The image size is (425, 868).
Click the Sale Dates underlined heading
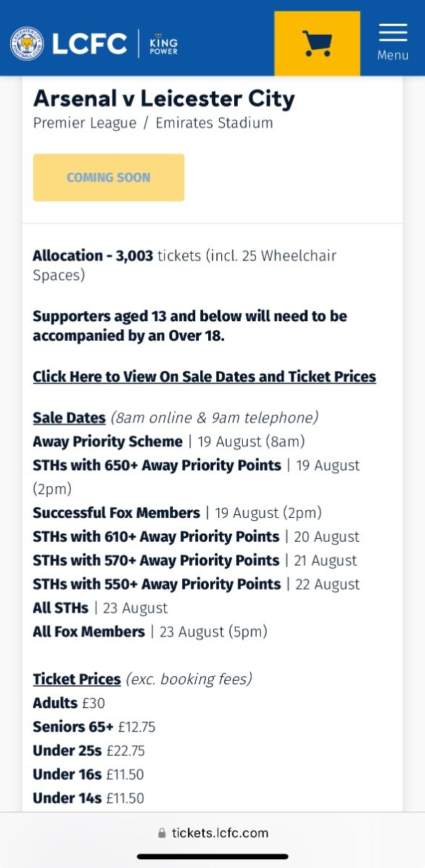point(69,417)
